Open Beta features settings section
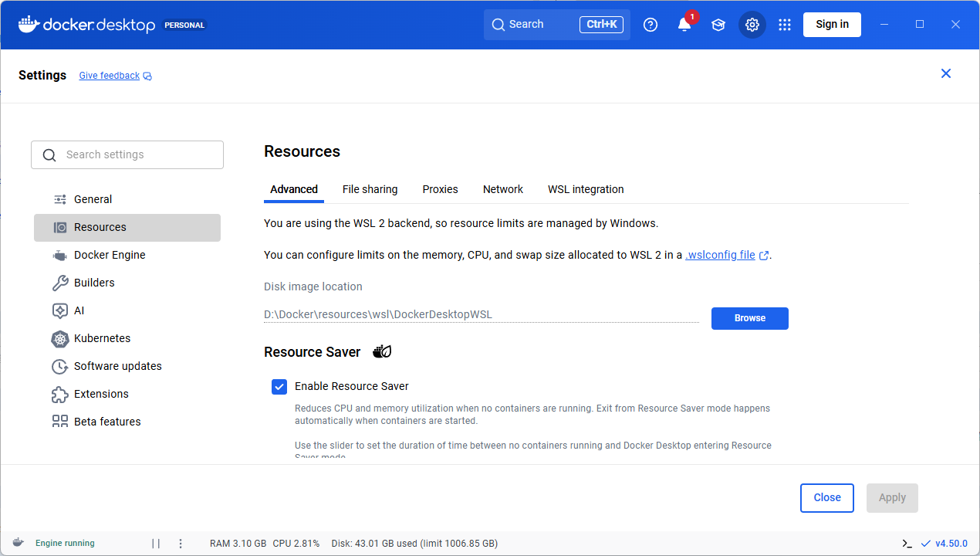Image resolution: width=980 pixels, height=556 pixels. coord(127,422)
